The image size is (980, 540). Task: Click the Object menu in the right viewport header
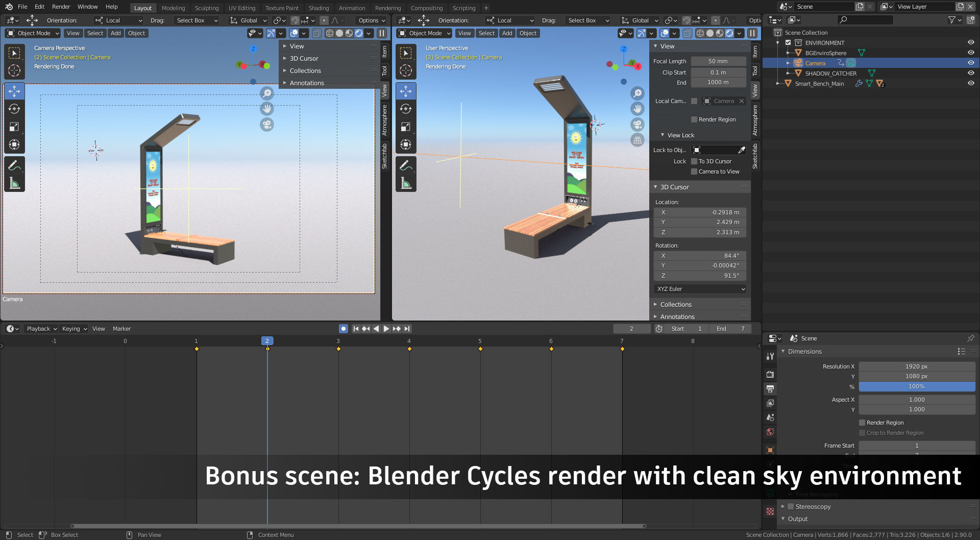click(528, 33)
